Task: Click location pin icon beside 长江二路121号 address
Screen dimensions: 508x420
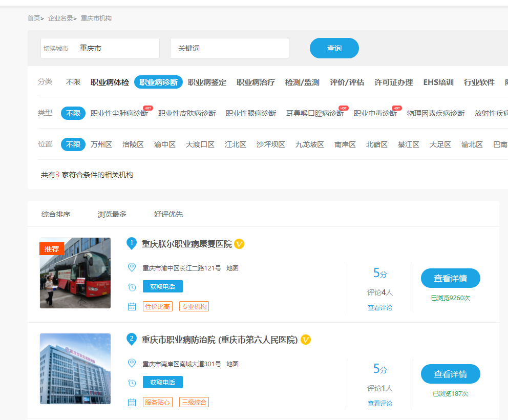Action: click(x=132, y=267)
